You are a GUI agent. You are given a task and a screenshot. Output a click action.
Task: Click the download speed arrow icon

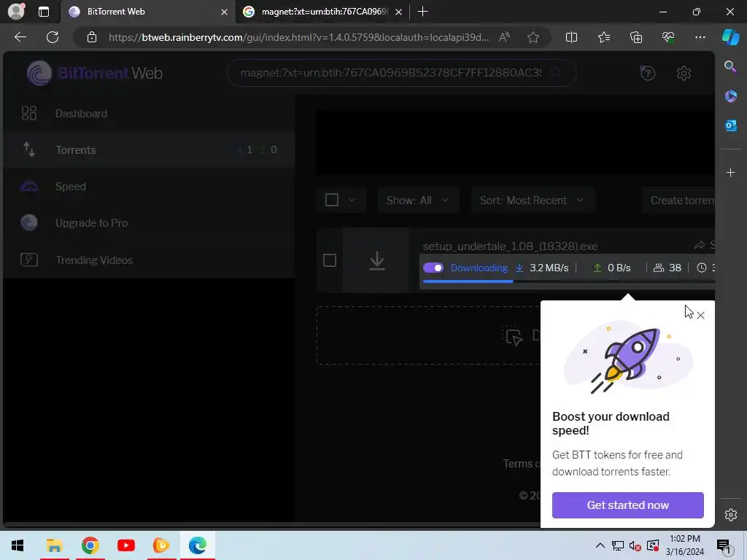tap(519, 268)
